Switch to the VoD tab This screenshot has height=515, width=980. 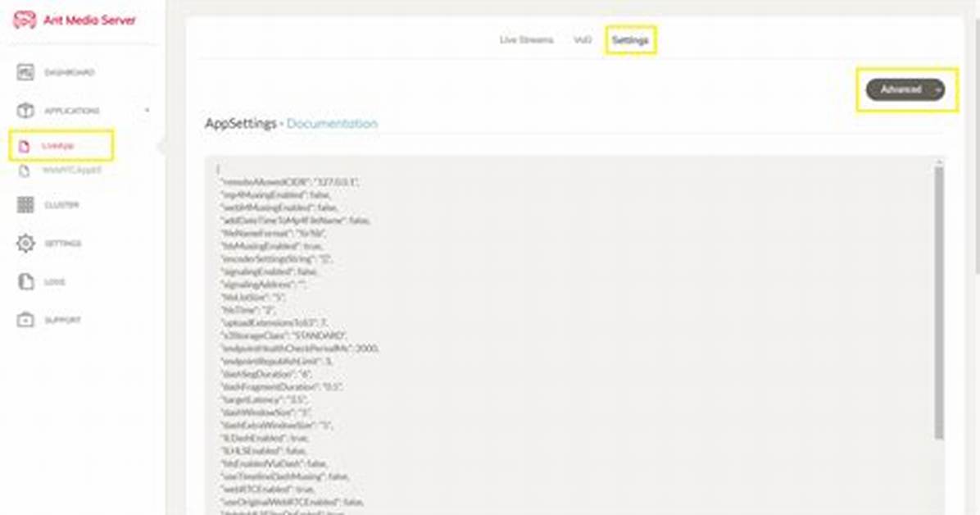coord(583,40)
